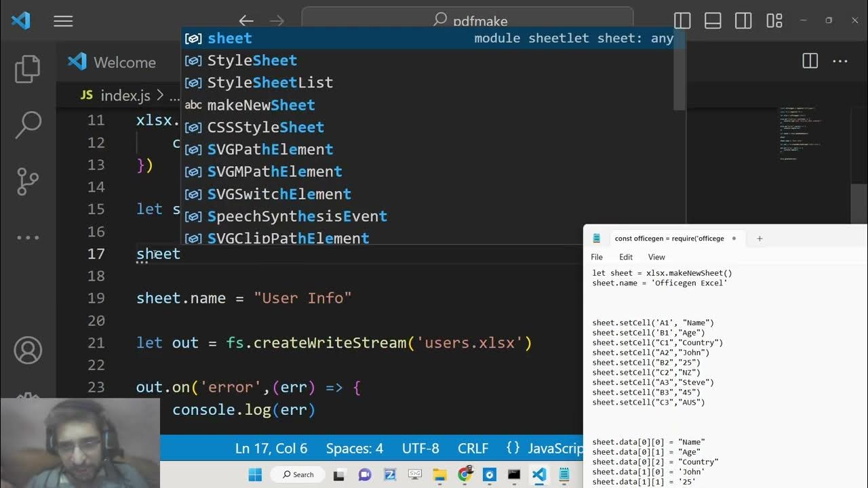Open Customize Layout icon in title bar

pos(774,21)
